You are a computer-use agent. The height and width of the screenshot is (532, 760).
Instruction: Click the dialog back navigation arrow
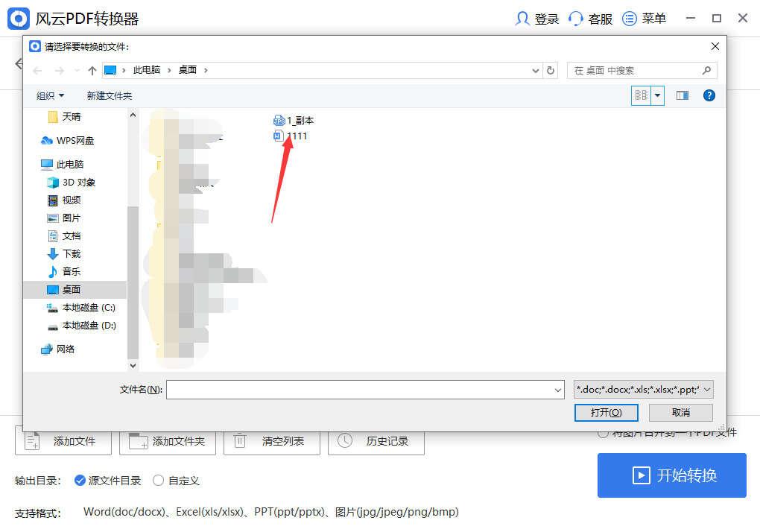click(x=37, y=71)
